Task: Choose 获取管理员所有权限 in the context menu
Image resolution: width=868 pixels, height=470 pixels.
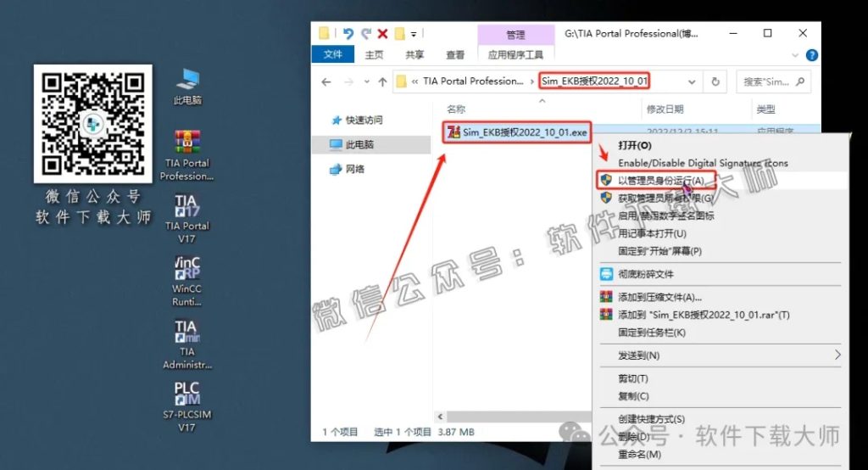Action: pyautogui.click(x=665, y=198)
